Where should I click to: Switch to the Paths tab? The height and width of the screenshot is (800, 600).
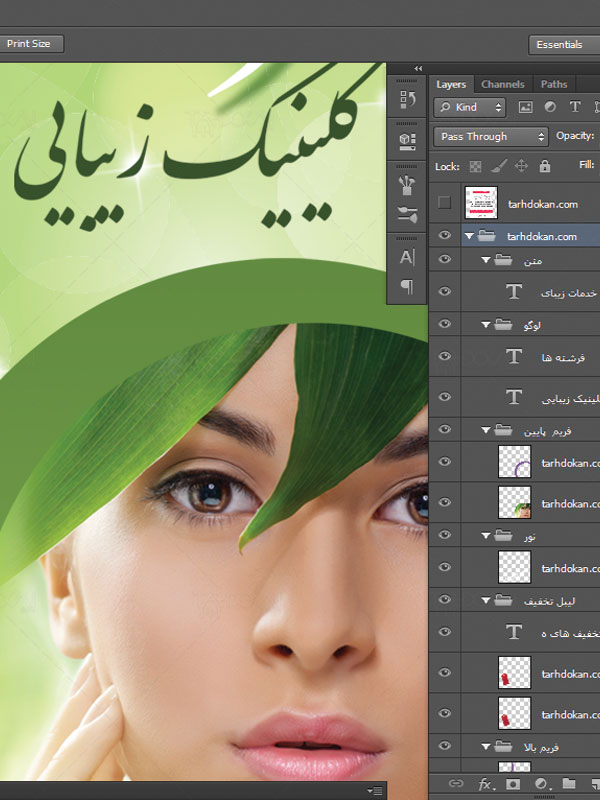pos(554,84)
